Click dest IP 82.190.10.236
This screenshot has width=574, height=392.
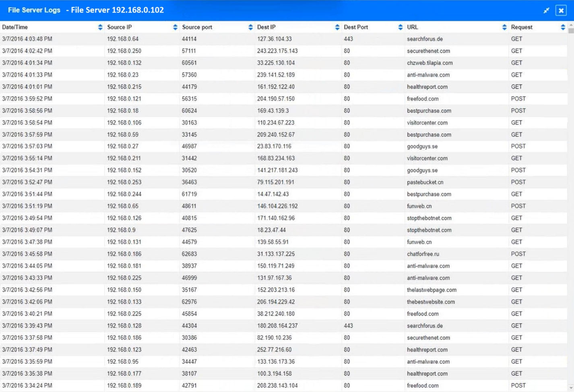pos(274,338)
